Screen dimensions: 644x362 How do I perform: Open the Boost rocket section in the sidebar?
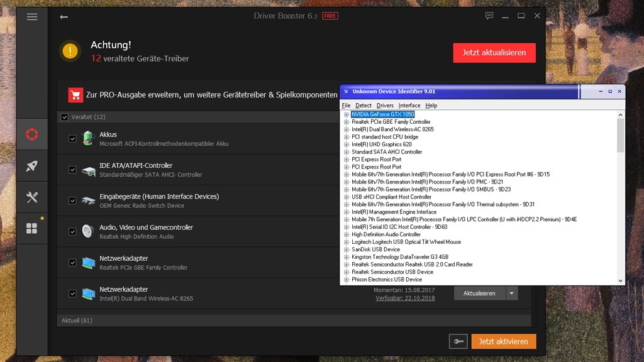click(31, 166)
